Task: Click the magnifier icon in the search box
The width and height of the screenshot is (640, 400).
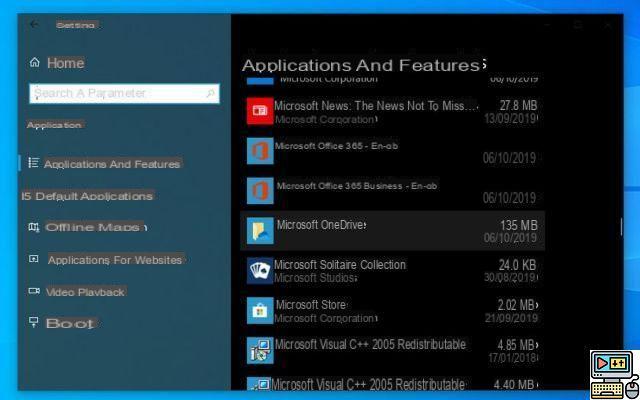Action: click(x=210, y=93)
